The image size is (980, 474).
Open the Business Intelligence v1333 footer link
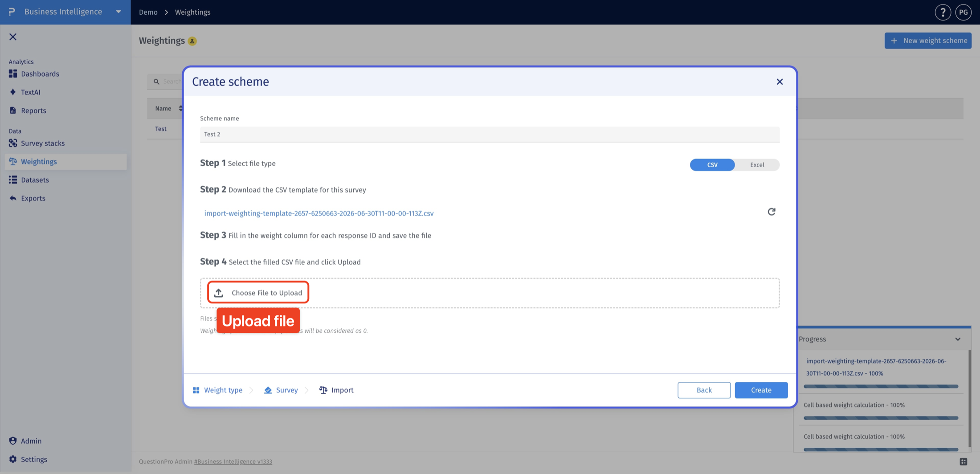pos(233,462)
